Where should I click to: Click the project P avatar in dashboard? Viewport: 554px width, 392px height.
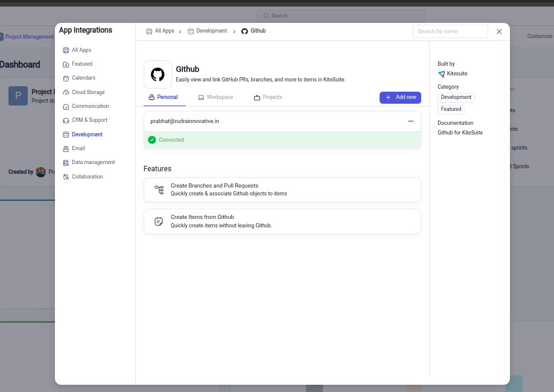click(18, 95)
